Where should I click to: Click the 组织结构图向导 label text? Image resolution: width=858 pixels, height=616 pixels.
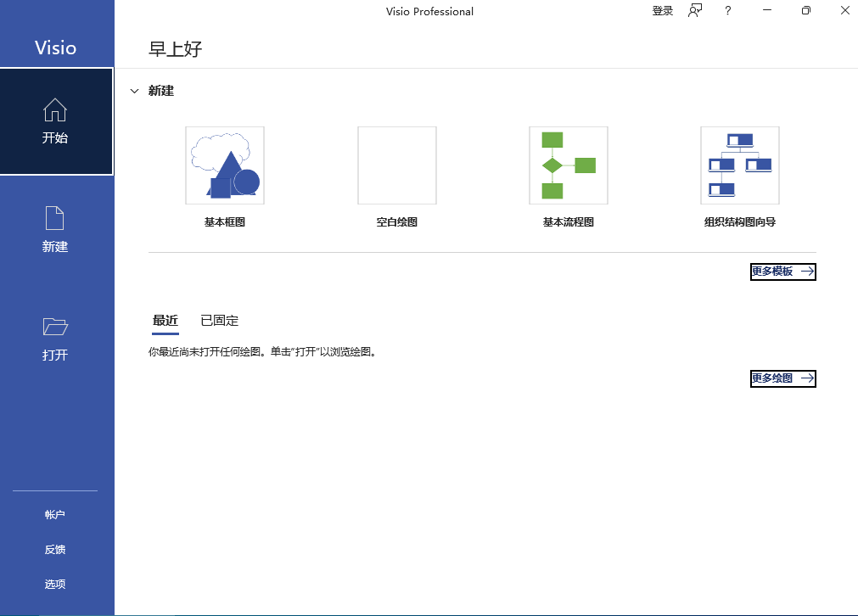740,222
